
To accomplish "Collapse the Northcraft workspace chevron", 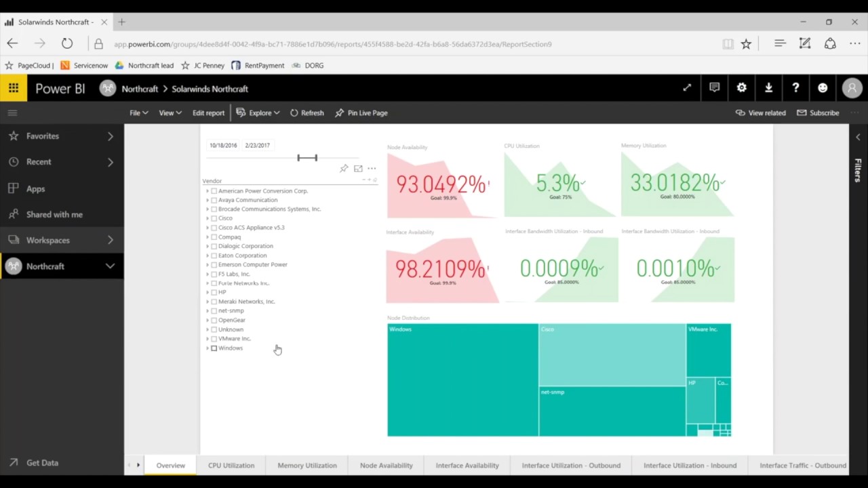I will coord(110,266).
